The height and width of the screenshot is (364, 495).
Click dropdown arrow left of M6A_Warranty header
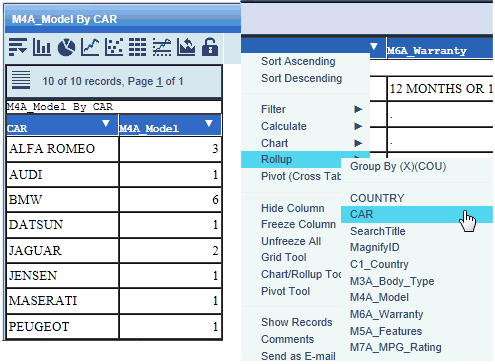(x=374, y=46)
